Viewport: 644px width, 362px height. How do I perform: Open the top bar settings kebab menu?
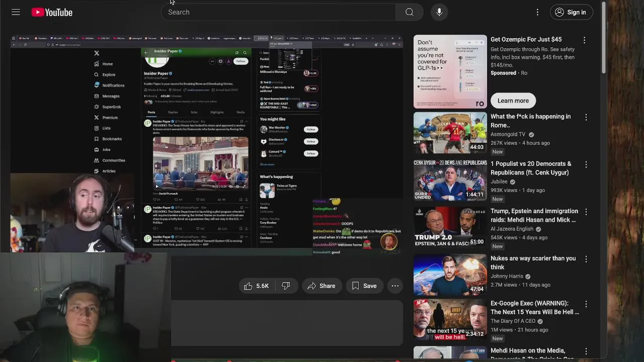[537, 12]
